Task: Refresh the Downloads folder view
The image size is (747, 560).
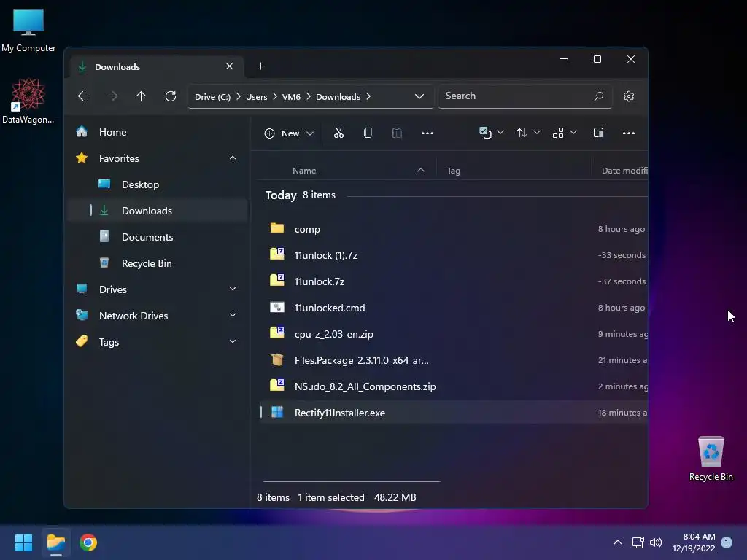Action: [171, 96]
